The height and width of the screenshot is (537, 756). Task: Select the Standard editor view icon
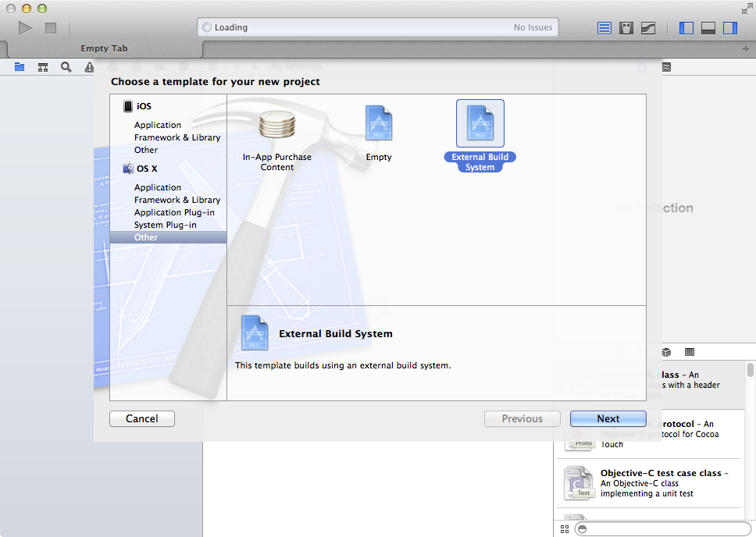pyautogui.click(x=604, y=28)
